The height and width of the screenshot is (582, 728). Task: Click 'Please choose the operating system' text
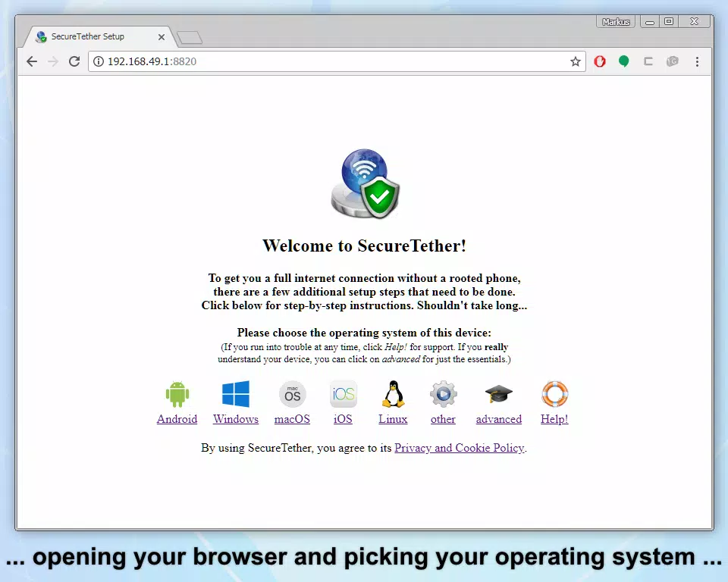(x=364, y=333)
